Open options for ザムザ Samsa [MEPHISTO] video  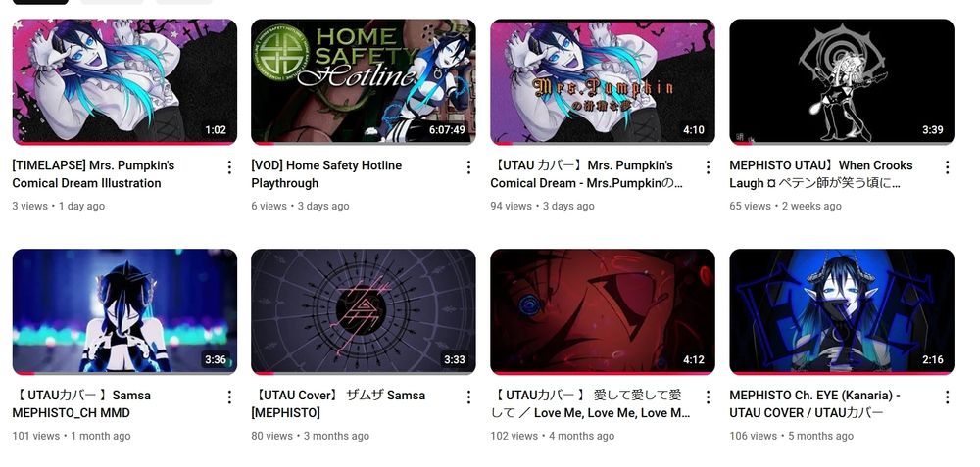click(x=468, y=397)
